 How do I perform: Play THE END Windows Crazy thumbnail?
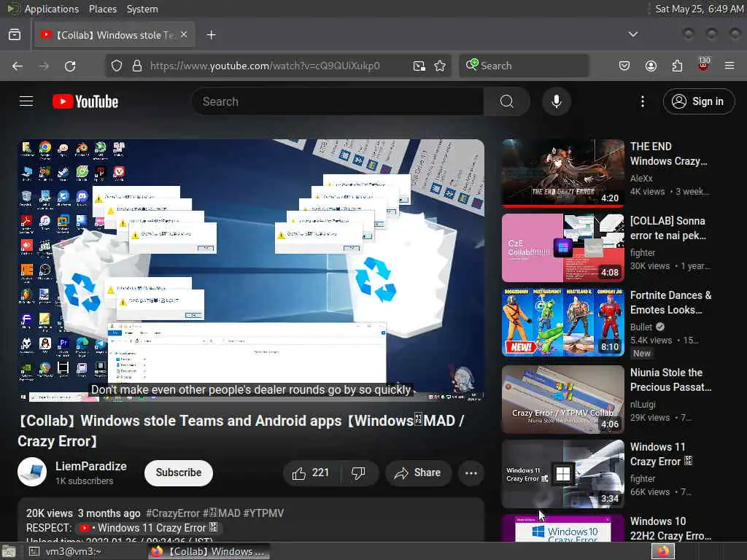(562, 174)
